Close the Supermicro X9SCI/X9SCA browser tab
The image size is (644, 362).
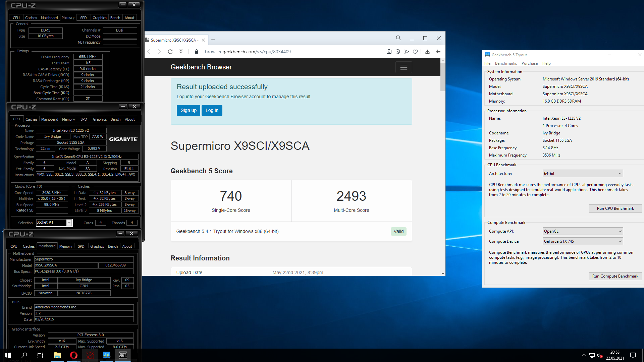(x=203, y=40)
